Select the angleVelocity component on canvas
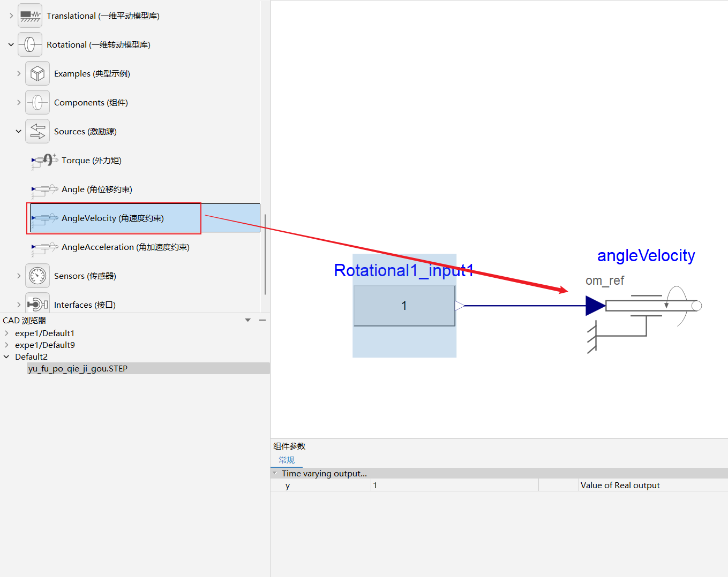The height and width of the screenshot is (577, 728). pyautogui.click(x=644, y=320)
